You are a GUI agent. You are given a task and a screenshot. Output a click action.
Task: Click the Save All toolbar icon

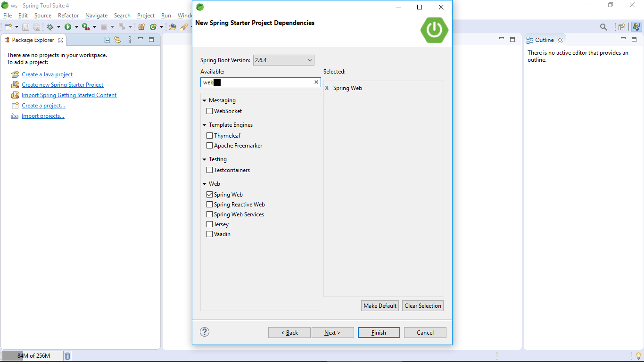36,27
